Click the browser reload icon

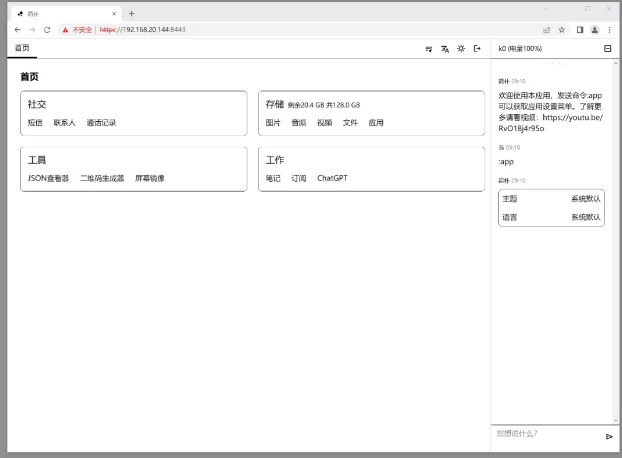coord(46,30)
